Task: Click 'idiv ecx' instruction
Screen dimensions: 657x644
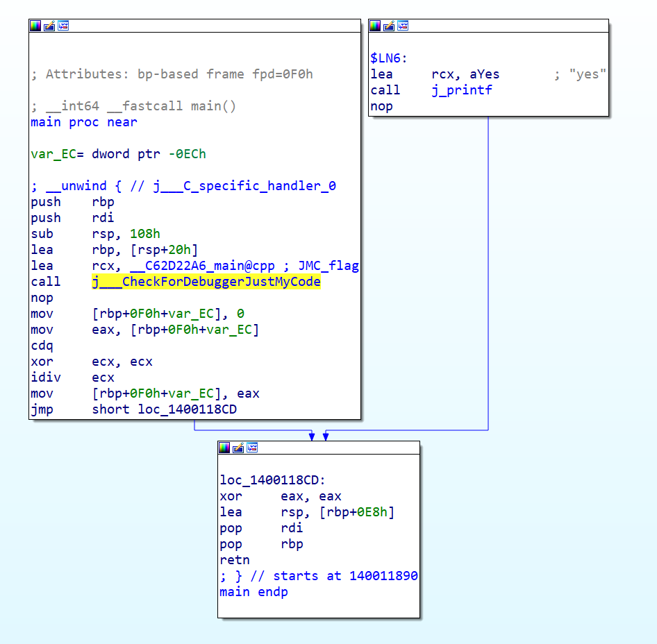Action: coord(72,378)
